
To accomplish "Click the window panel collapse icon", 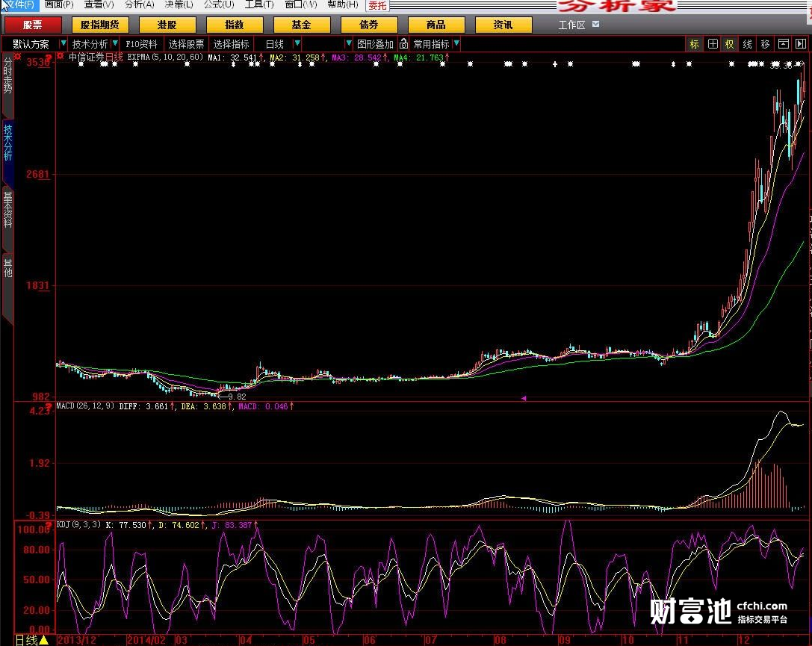I will tap(784, 44).
